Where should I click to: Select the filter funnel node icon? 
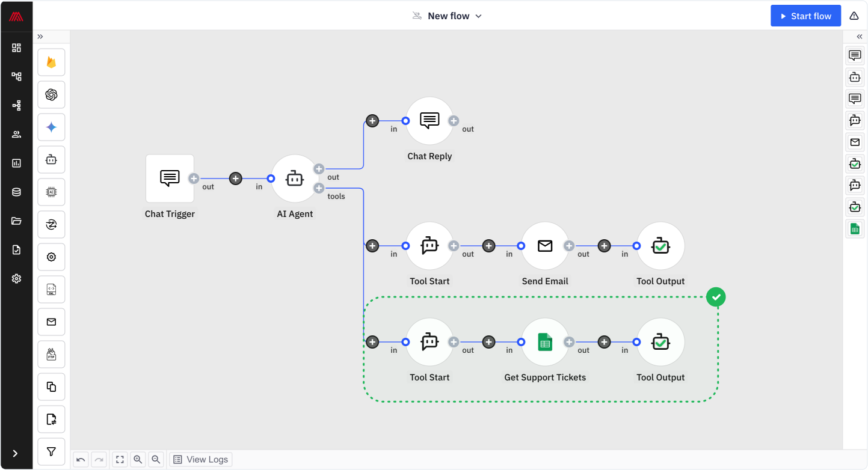(51, 451)
